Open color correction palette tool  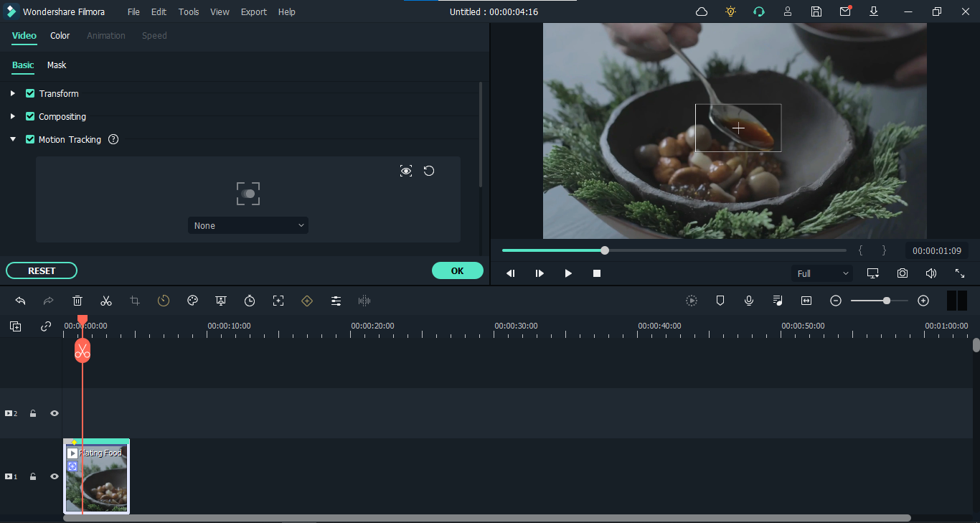coord(192,301)
